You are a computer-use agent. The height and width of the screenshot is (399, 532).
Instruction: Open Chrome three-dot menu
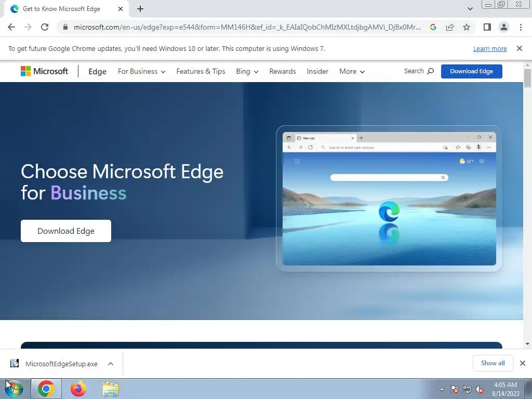tap(521, 27)
